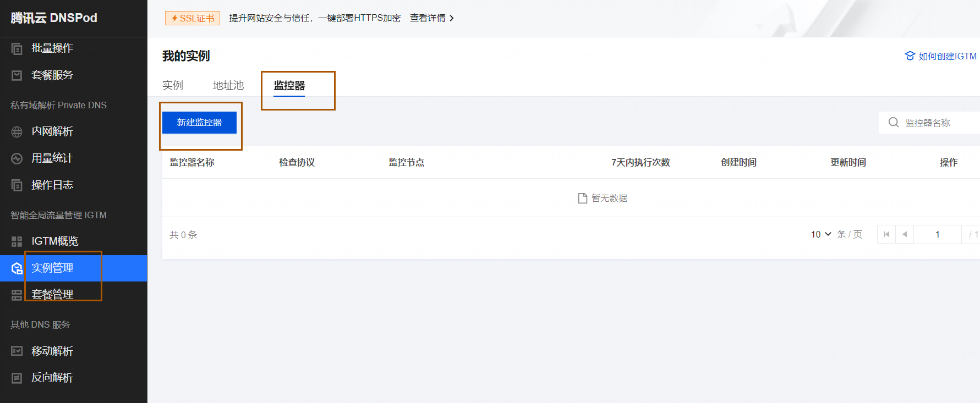The width and height of the screenshot is (980, 403).
Task: Switch to the 实例 tab
Action: click(173, 85)
